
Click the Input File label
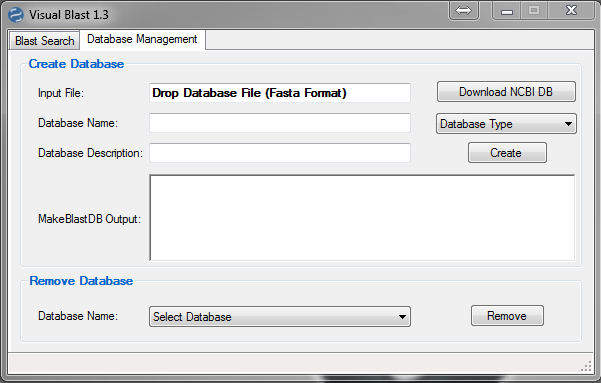point(61,93)
